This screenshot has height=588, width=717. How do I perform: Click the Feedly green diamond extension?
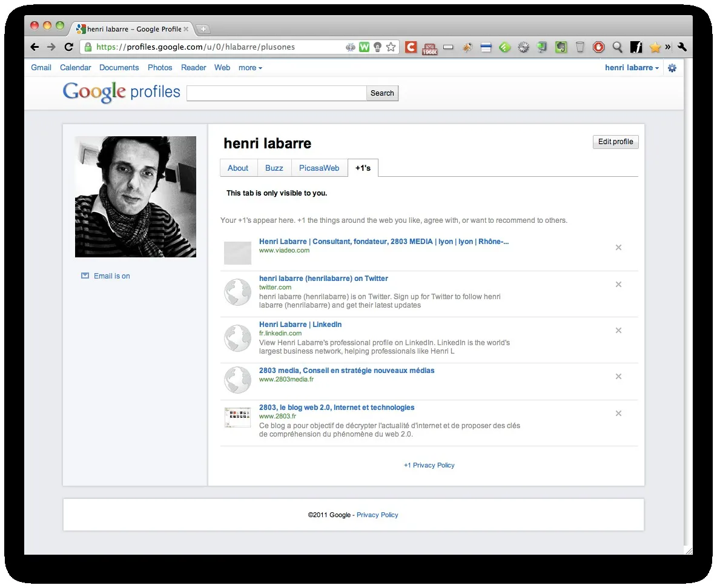coord(505,47)
